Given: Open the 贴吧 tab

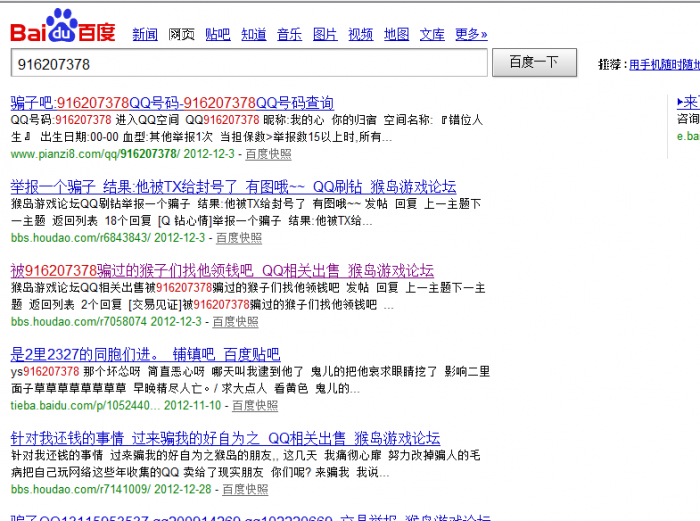Looking at the screenshot, I should (218, 34).
